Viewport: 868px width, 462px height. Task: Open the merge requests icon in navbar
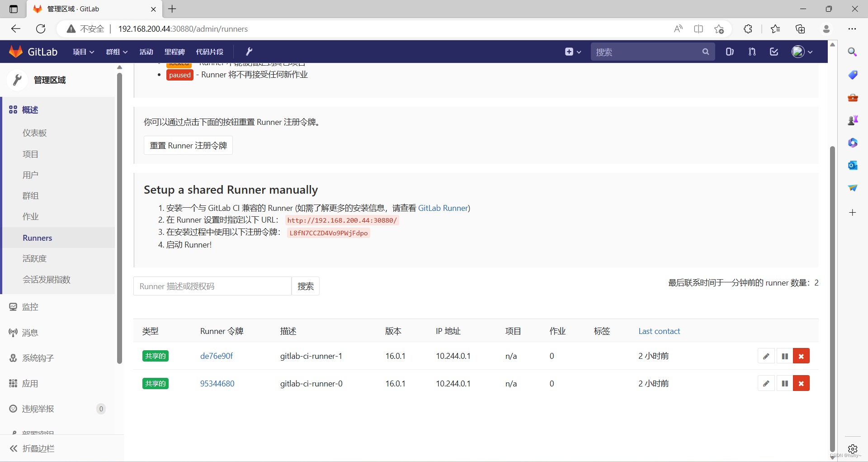pyautogui.click(x=752, y=52)
